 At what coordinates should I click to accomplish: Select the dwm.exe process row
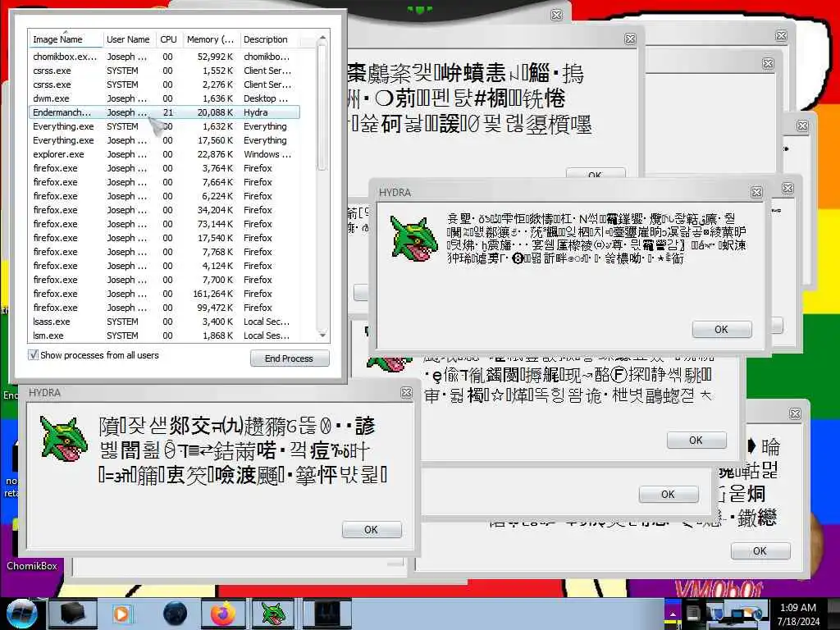164,98
